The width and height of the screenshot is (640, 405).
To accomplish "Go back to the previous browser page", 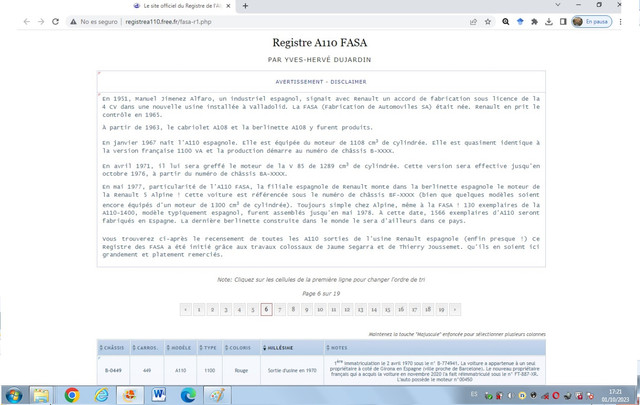I will (x=27, y=22).
